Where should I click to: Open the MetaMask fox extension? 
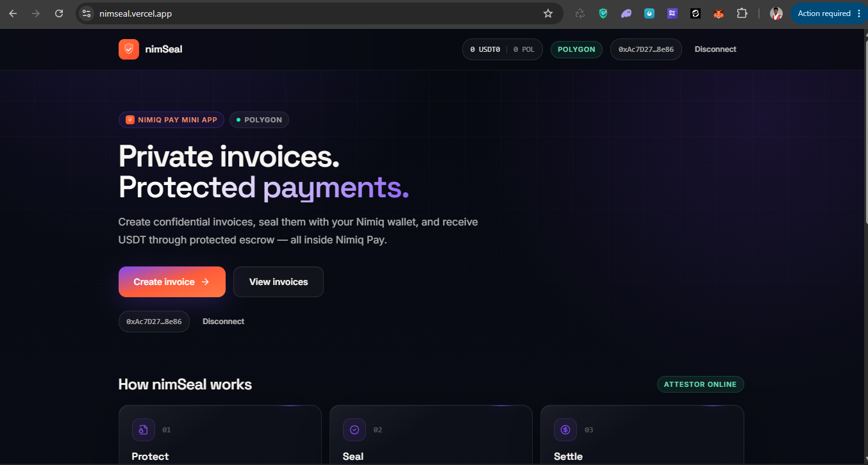coord(719,13)
